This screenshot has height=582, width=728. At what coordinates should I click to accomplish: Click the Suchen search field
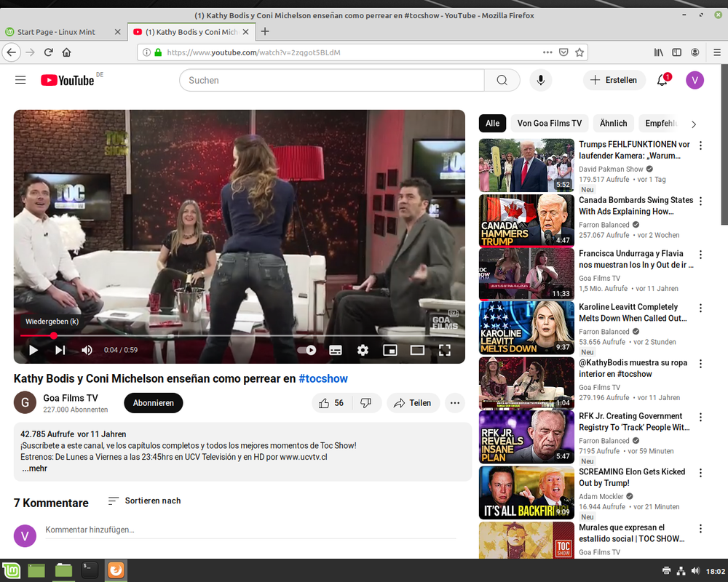332,80
